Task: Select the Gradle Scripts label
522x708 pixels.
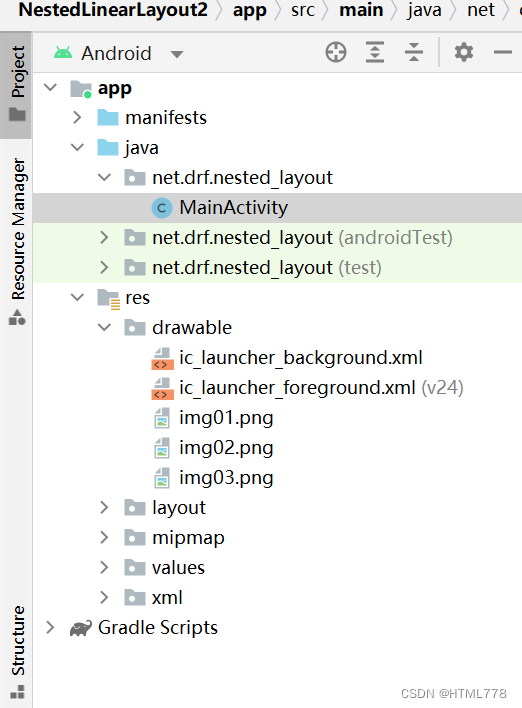Action: coord(158,628)
